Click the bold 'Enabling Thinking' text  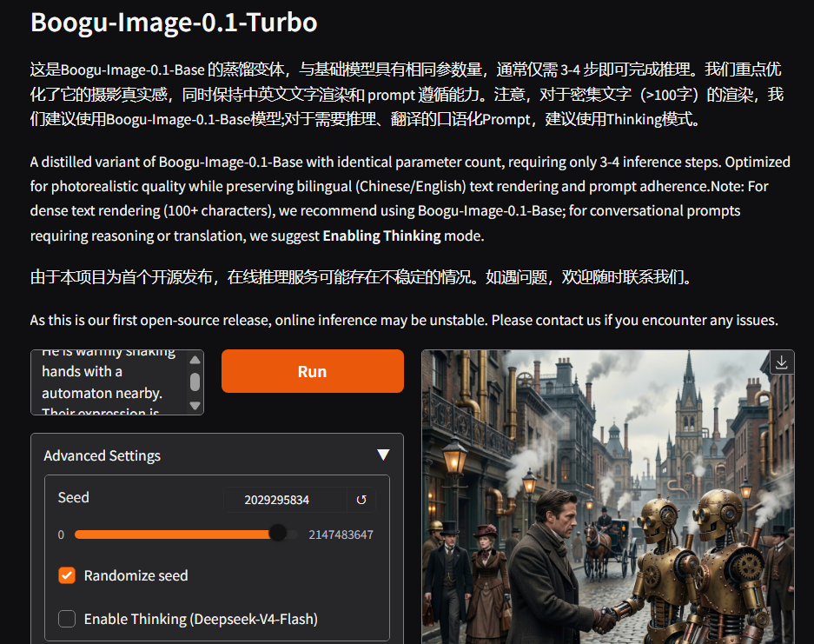(381, 236)
